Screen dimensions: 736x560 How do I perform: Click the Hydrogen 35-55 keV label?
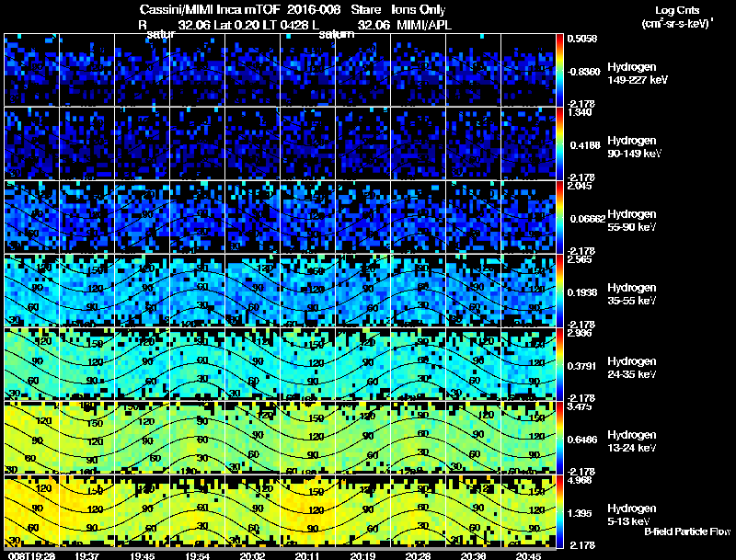pyautogui.click(x=632, y=294)
